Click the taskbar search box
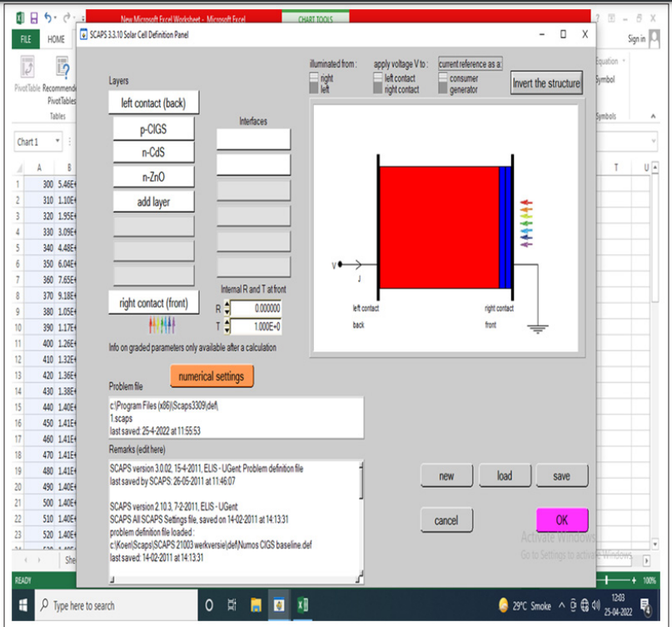This screenshot has height=627, width=672. pyautogui.click(x=116, y=605)
